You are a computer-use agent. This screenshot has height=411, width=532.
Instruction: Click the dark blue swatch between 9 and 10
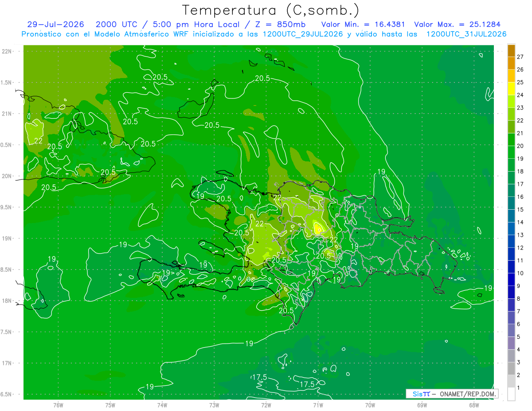click(x=511, y=279)
